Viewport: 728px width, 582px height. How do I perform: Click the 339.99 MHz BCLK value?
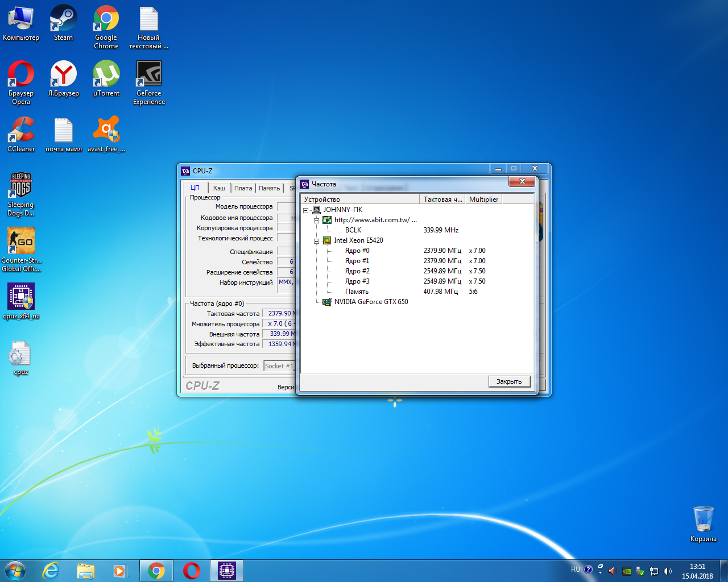tap(441, 230)
